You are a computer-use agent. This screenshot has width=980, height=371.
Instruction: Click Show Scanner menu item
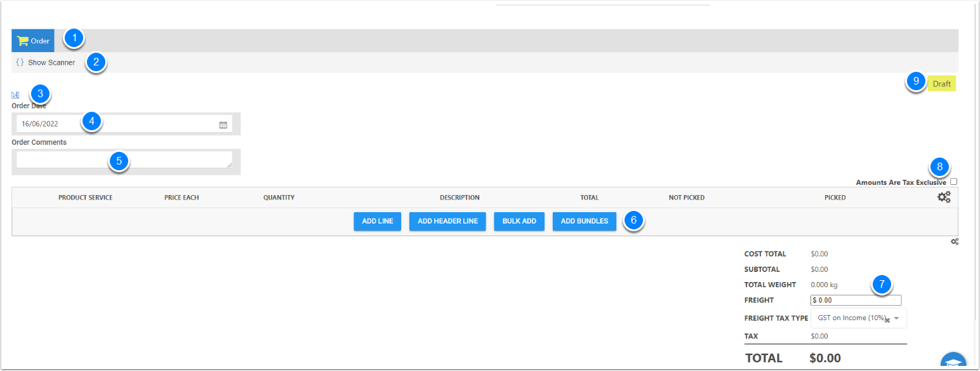51,63
